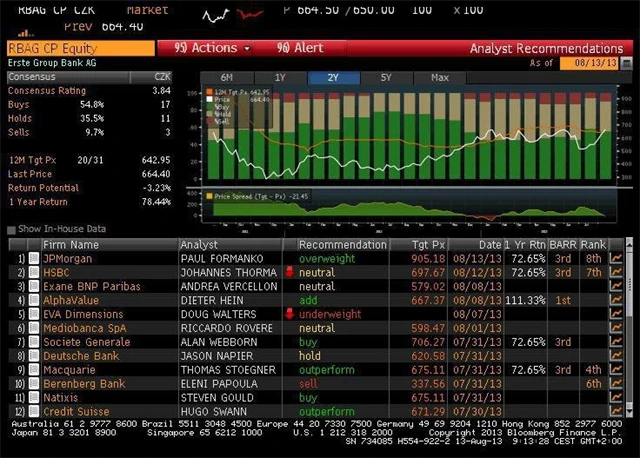The image size is (640, 458).
Task: Click the Alert button
Action: [x=300, y=48]
